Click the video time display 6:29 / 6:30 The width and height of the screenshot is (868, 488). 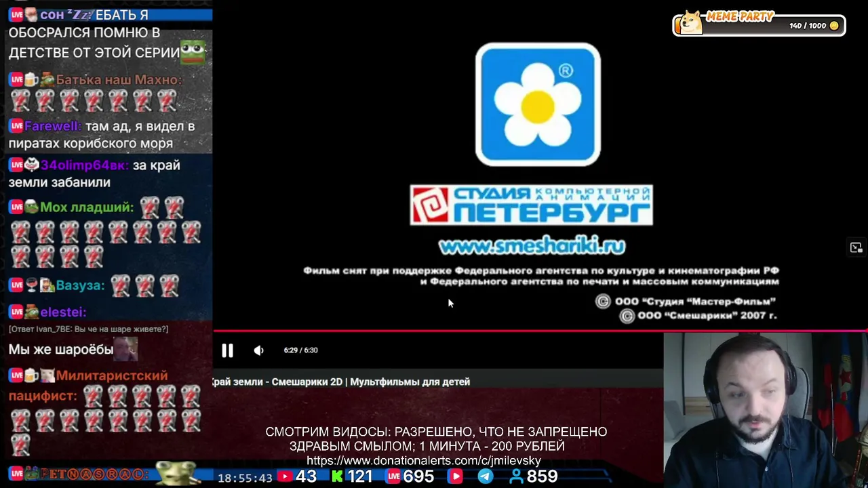[x=300, y=350]
